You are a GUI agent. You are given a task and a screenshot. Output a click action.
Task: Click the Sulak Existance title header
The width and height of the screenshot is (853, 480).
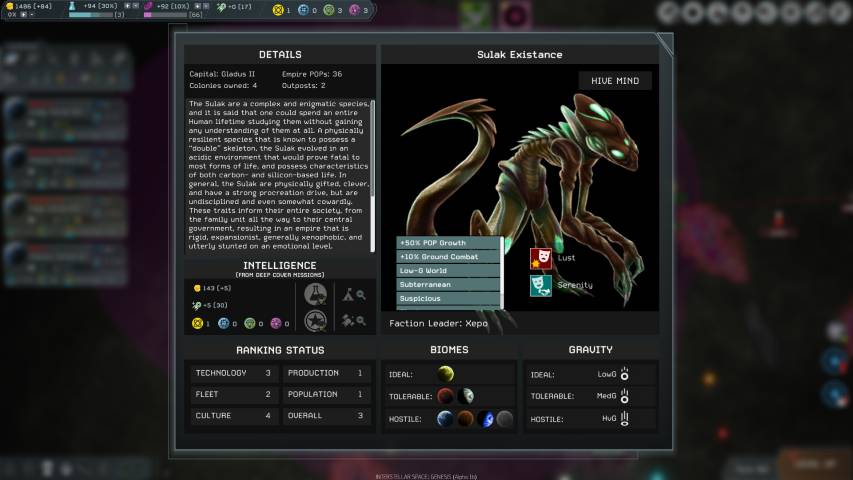(520, 55)
